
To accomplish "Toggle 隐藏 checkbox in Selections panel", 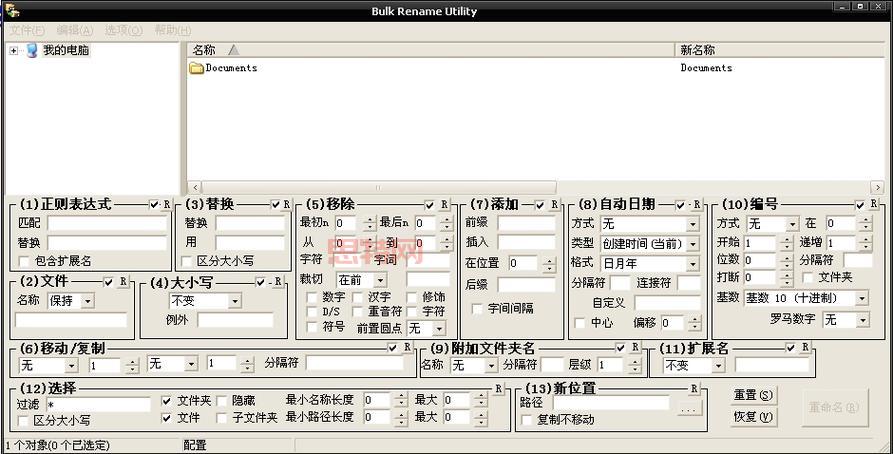I will (222, 401).
